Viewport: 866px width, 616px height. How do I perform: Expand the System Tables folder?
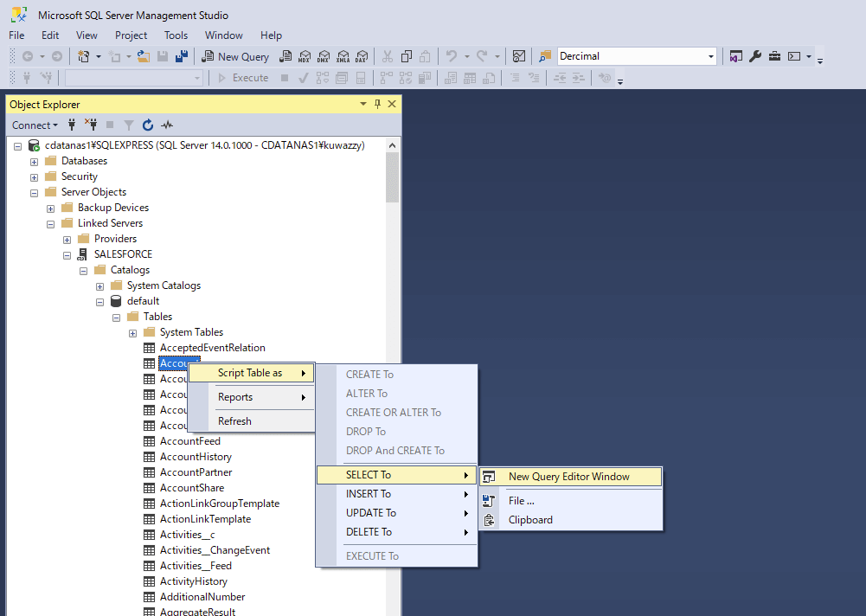tap(132, 332)
